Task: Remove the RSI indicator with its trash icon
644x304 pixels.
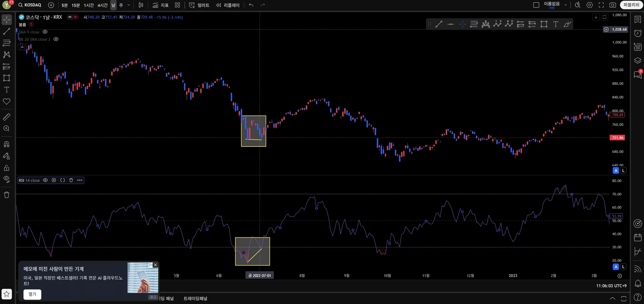Action: coord(71,180)
